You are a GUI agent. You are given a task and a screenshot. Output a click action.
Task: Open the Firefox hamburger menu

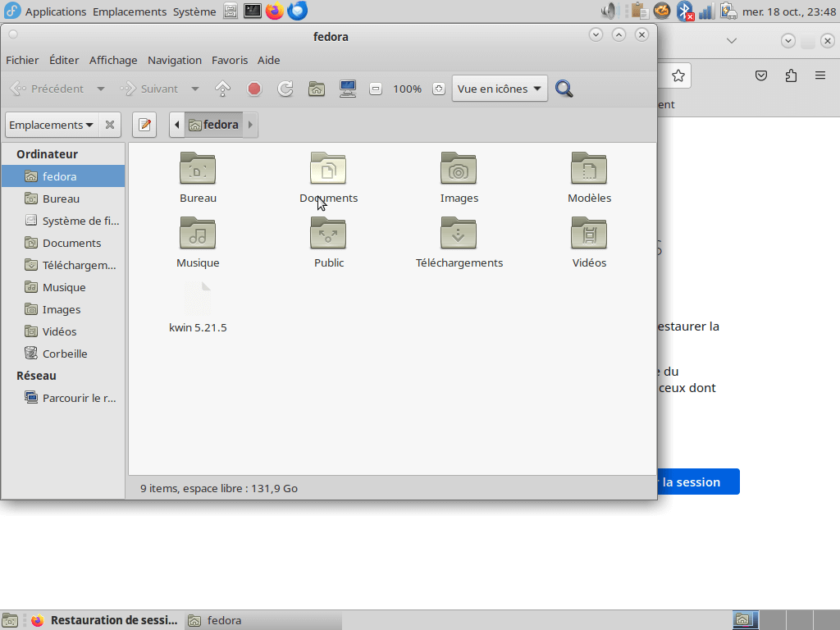[820, 75]
